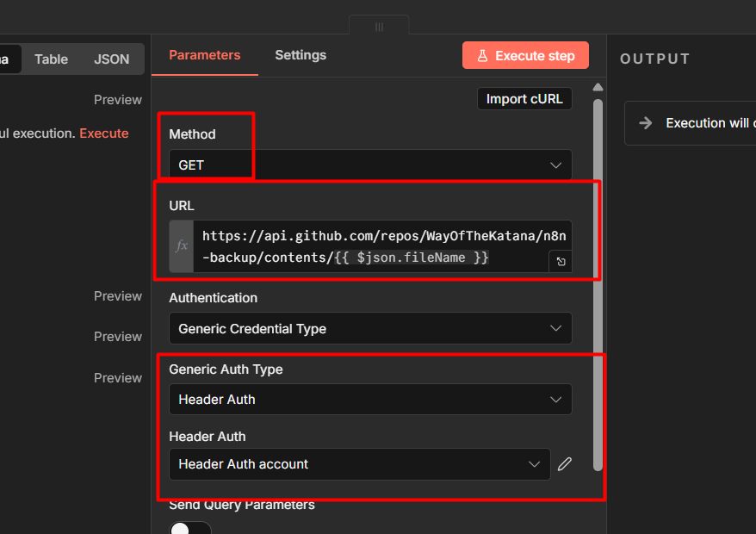This screenshot has height=534, width=756.
Task: Switch input view to JSON
Action: [x=111, y=59]
